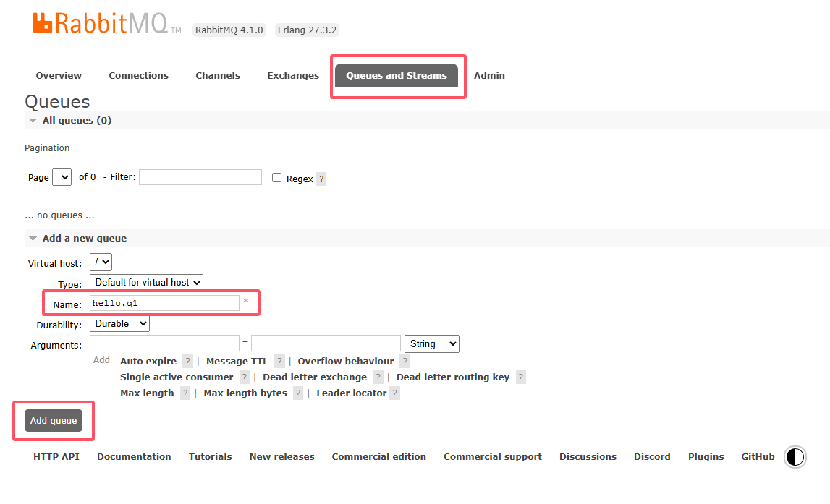The width and height of the screenshot is (830, 504).
Task: Click the Arguments value input field
Action: pyautogui.click(x=326, y=343)
